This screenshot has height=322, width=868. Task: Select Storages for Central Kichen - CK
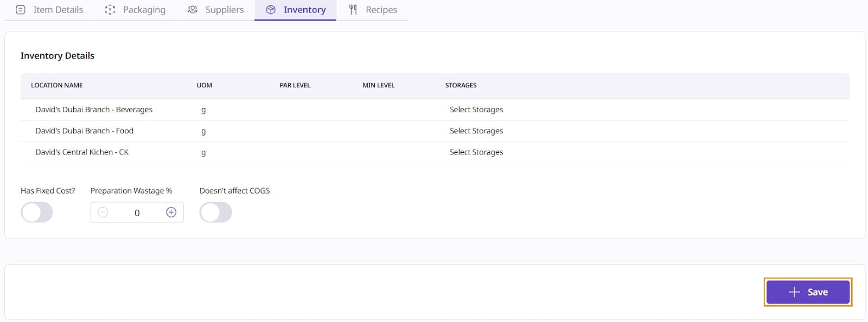(x=476, y=152)
